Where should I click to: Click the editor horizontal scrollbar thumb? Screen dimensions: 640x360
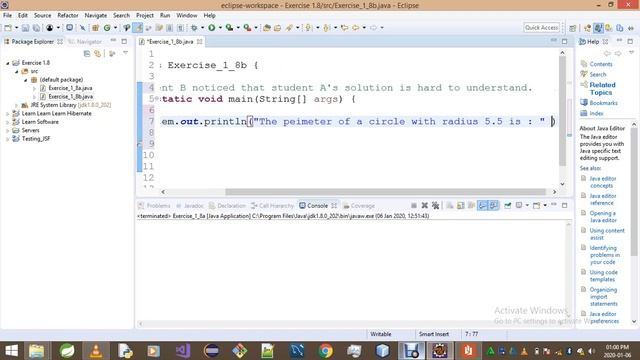point(385,192)
